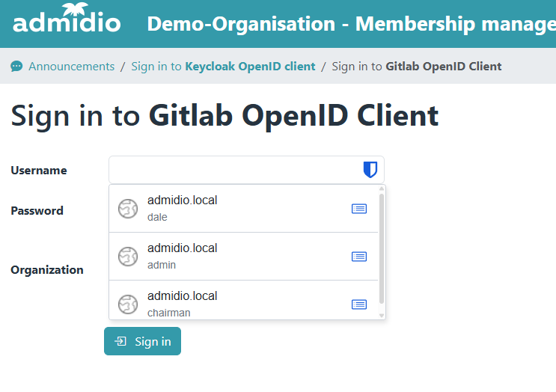Pick the chairman autofill entry
The image size is (556, 392).
(x=224, y=303)
